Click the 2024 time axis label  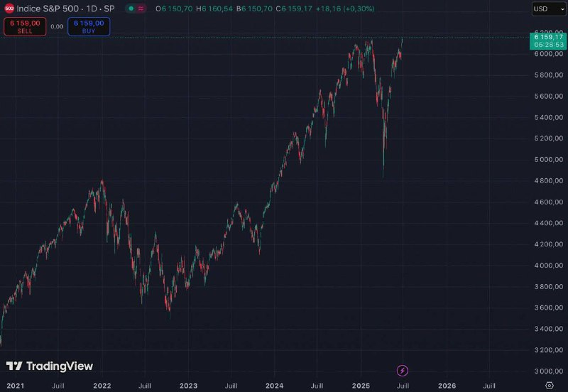pyautogui.click(x=275, y=386)
